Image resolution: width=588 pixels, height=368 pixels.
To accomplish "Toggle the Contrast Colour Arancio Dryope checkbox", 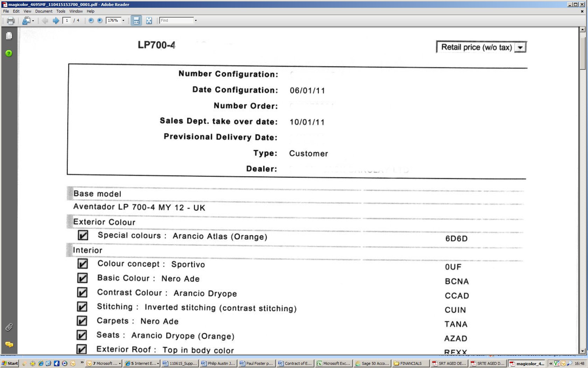I will 82,292.
